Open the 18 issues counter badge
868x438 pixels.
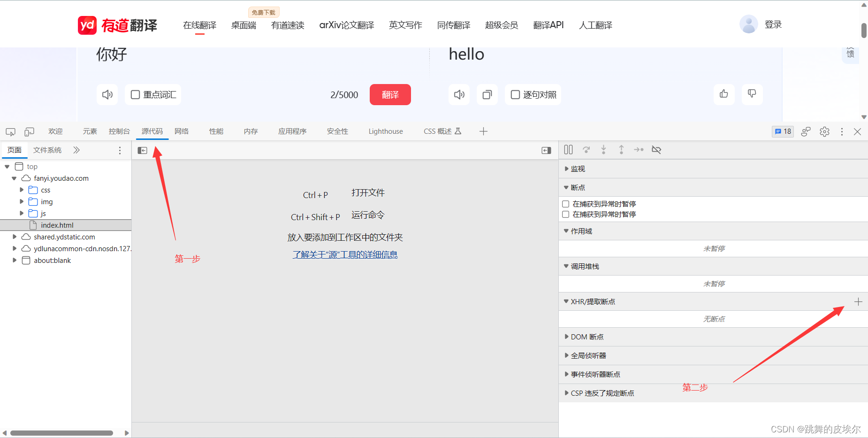click(783, 131)
